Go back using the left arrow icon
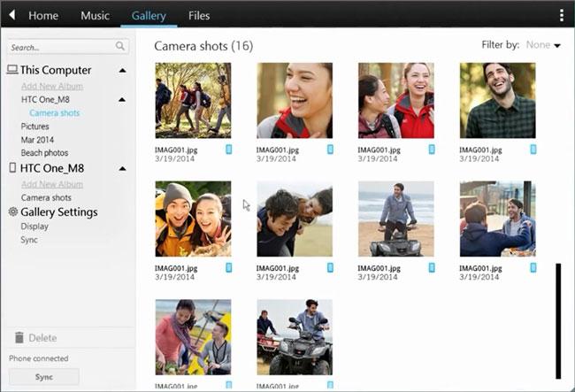Viewport: 575px width, 392px height. pos(11,15)
